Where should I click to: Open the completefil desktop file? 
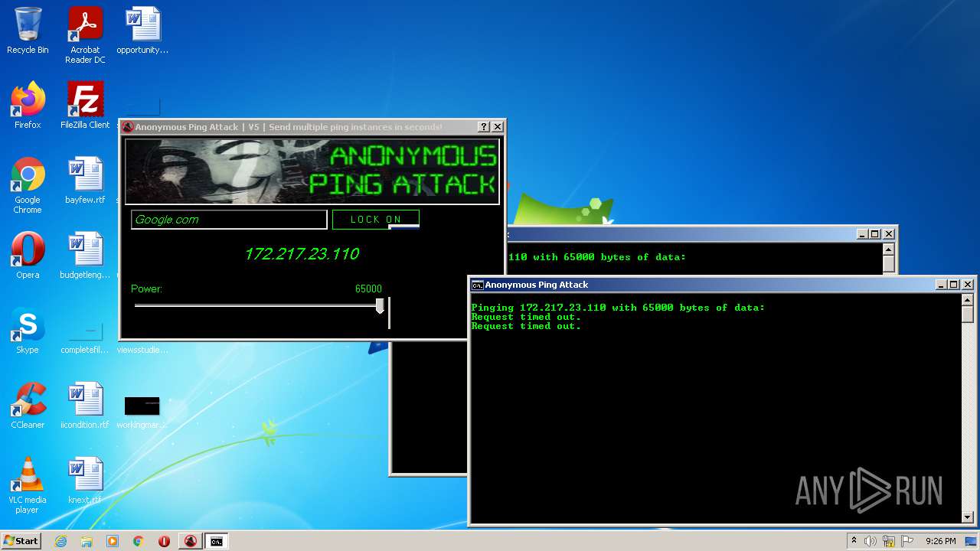pos(85,337)
